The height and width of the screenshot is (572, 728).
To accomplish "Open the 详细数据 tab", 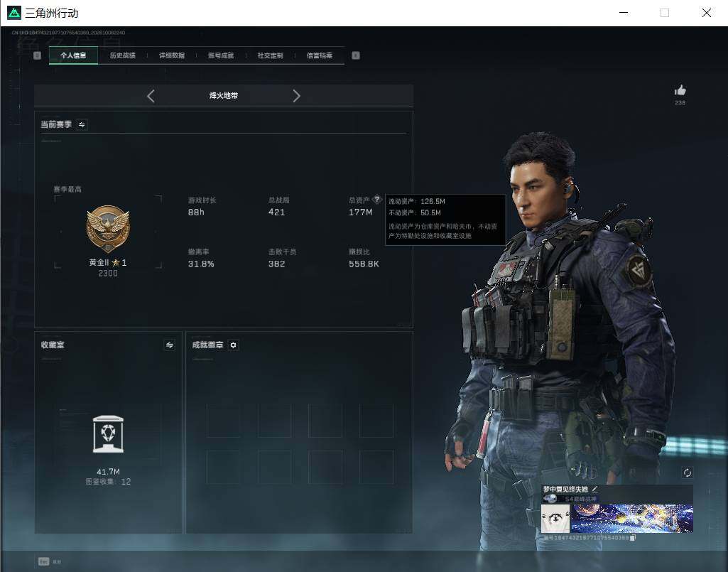I will pyautogui.click(x=172, y=55).
